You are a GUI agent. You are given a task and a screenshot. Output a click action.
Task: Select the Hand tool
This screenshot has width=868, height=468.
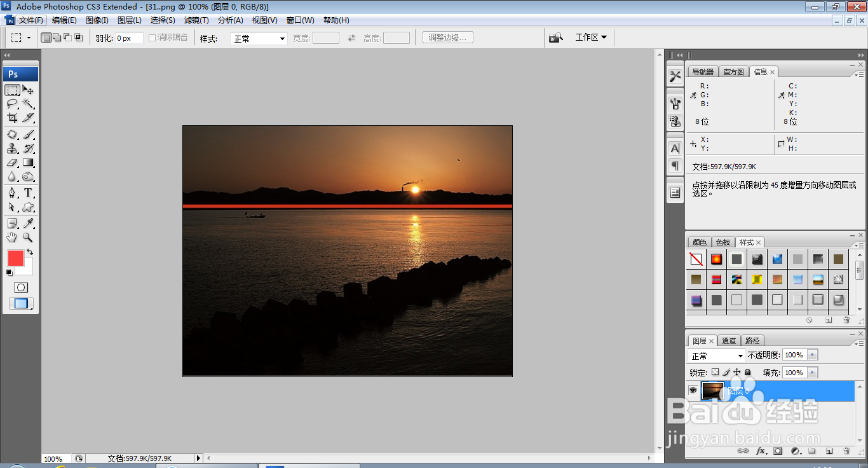13,237
